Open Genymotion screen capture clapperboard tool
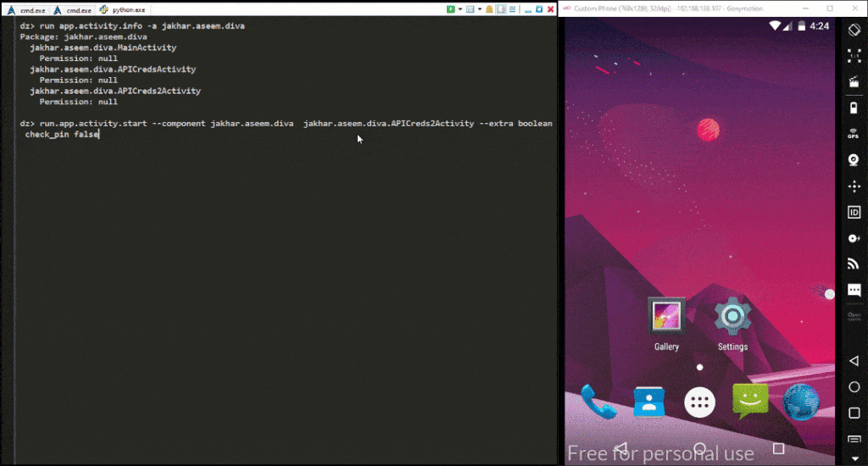The image size is (868, 466). 854,82
